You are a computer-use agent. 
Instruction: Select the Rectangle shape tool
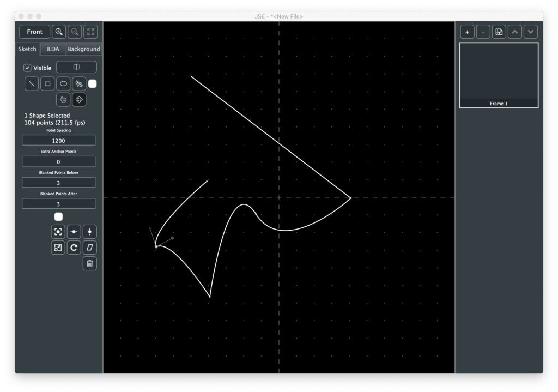(x=47, y=84)
